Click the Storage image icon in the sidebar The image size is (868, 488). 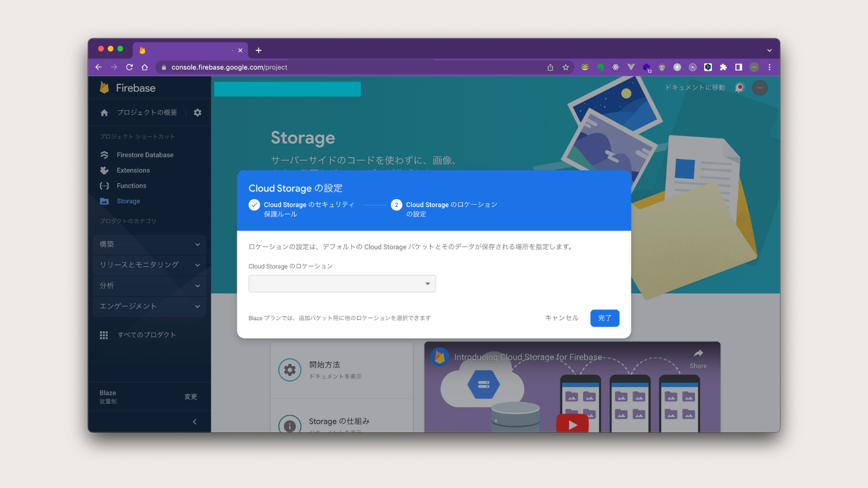tap(104, 201)
